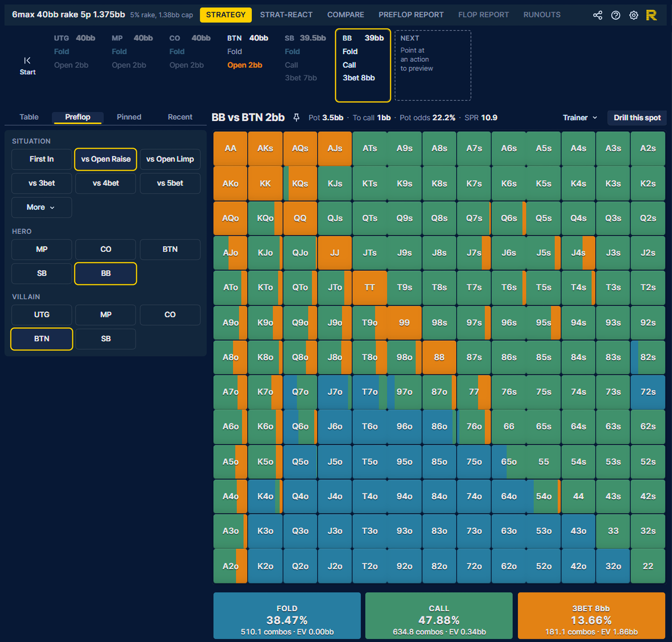
Task: Click the BTN Open 2bb action
Action: click(x=245, y=65)
